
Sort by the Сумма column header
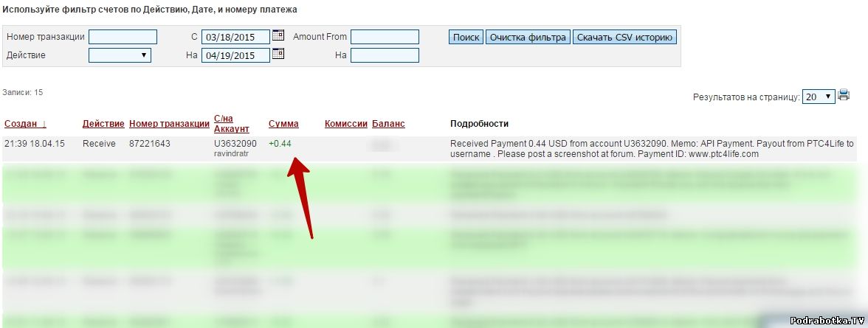pyautogui.click(x=283, y=124)
